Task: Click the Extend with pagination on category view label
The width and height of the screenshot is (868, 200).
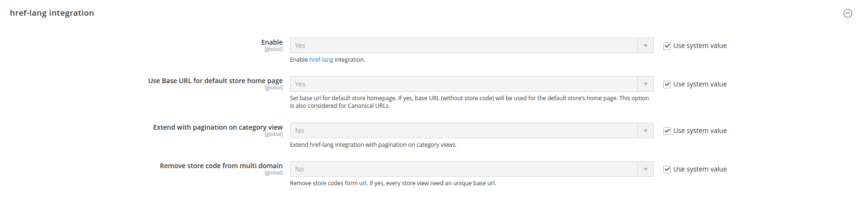Action: (218, 127)
